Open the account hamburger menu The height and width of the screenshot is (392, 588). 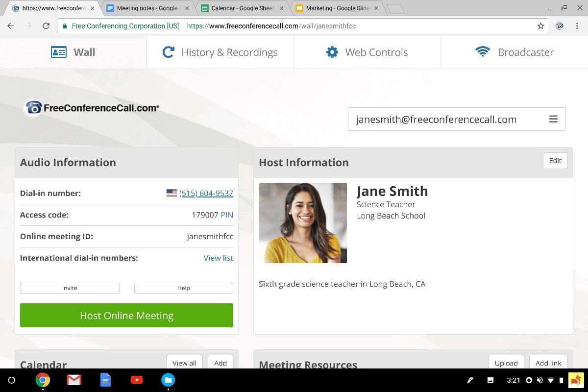(x=553, y=119)
